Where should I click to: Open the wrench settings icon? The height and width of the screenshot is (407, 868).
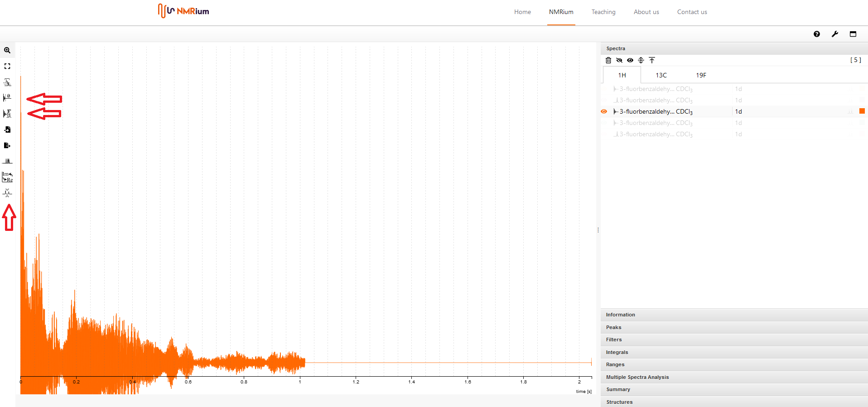click(x=835, y=34)
